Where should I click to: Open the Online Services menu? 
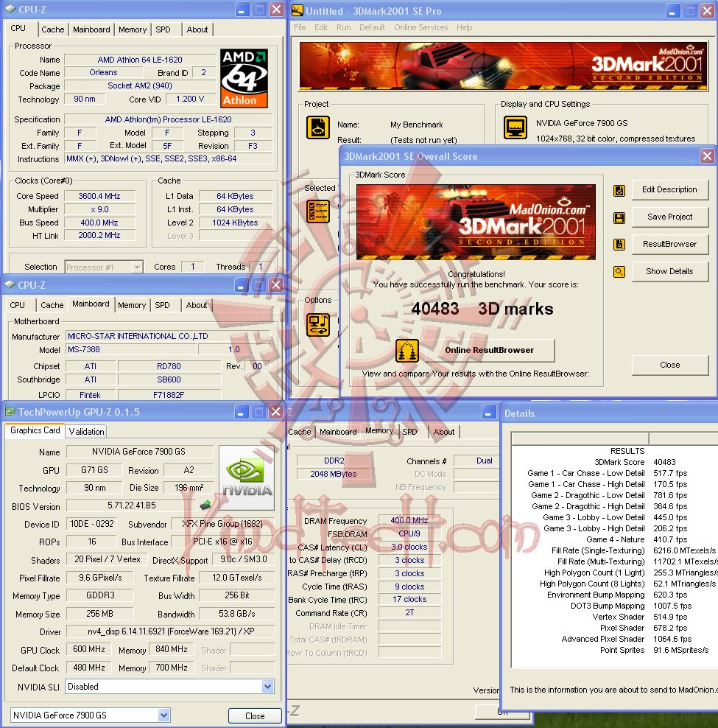pyautogui.click(x=421, y=27)
